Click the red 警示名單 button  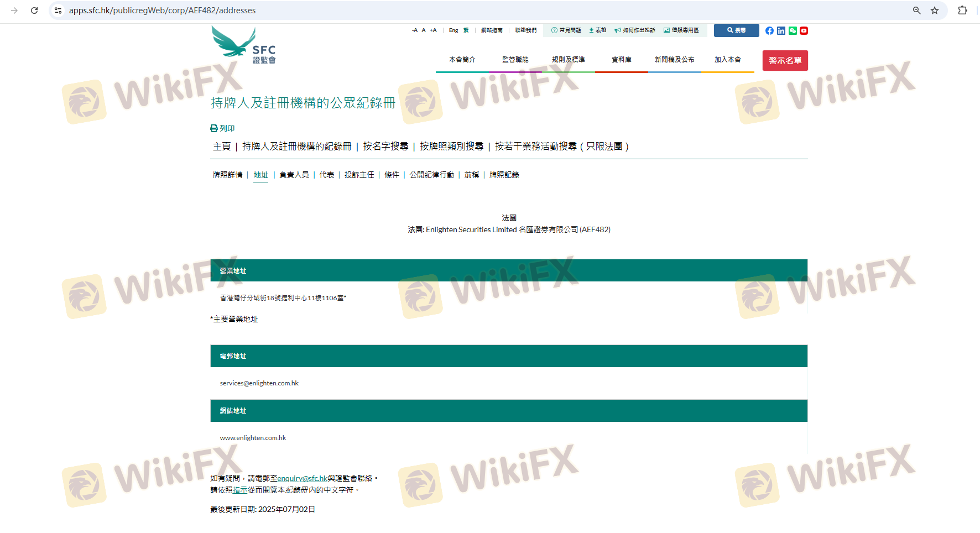pyautogui.click(x=785, y=61)
